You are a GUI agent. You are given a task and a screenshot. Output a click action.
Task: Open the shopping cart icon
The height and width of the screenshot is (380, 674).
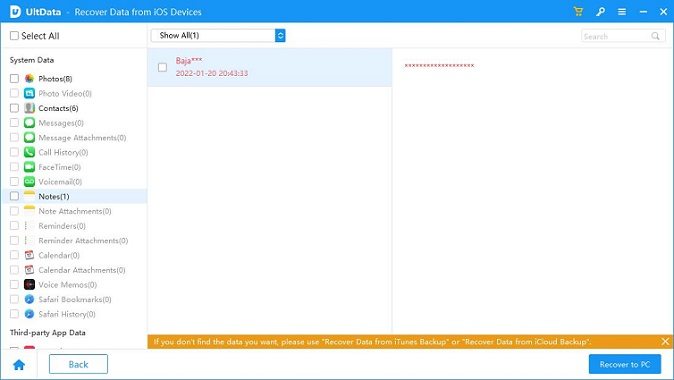click(x=578, y=12)
